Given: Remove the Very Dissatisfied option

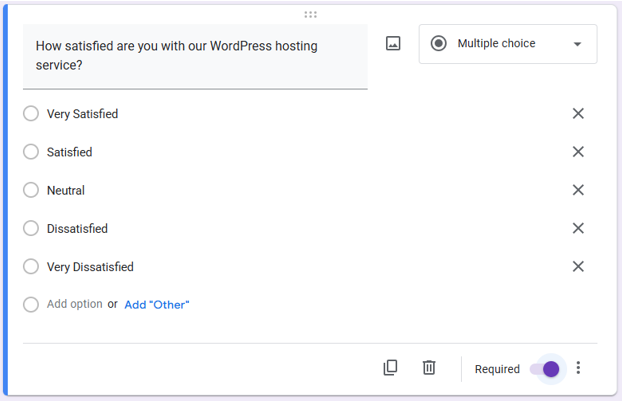Looking at the screenshot, I should tap(578, 266).
